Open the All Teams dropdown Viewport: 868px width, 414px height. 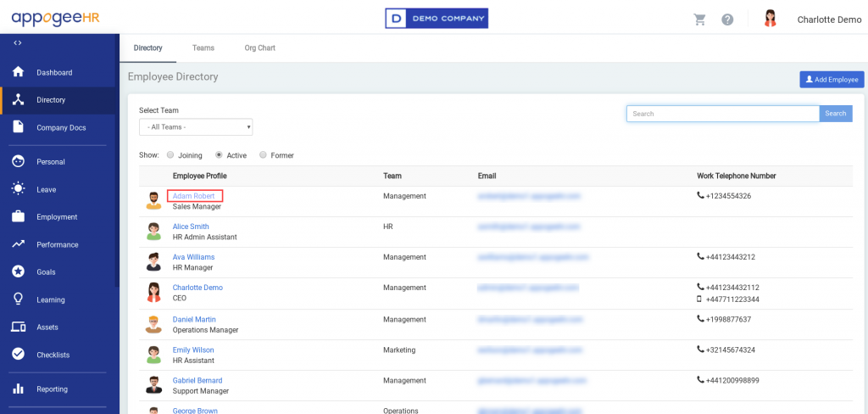click(196, 127)
